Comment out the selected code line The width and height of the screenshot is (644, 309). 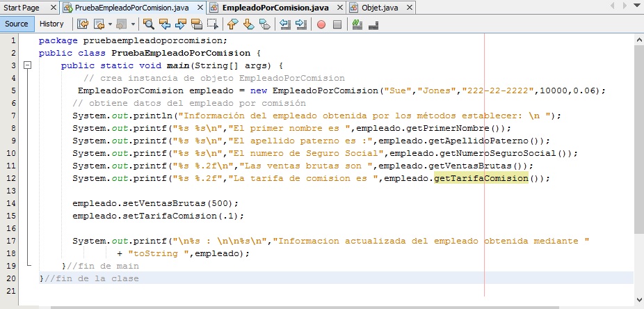pos(357,24)
